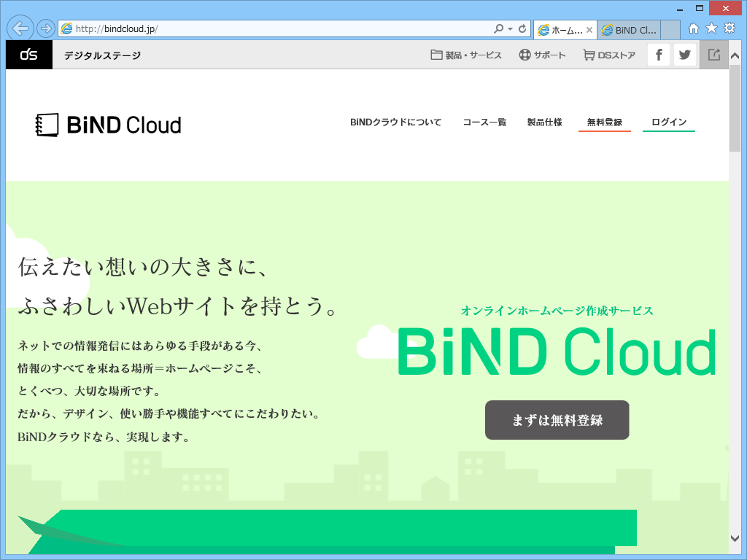Click the DS logo in the top-left corner

pyautogui.click(x=28, y=54)
